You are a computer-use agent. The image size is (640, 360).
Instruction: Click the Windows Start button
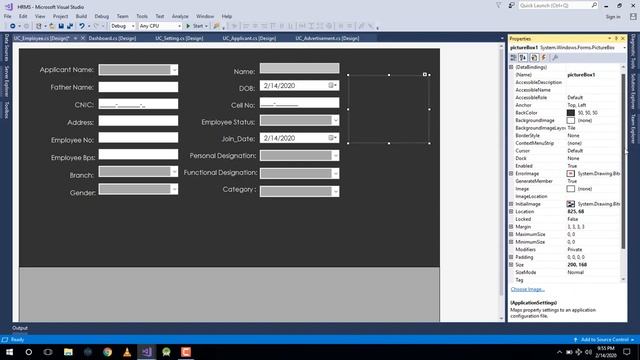pyautogui.click(x=9, y=352)
